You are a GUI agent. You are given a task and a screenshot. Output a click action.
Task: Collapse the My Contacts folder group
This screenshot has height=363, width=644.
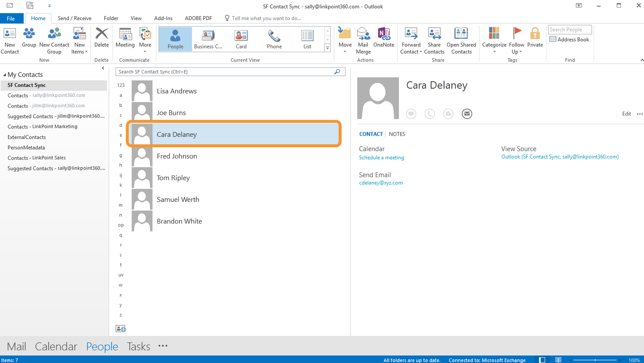(x=5, y=75)
